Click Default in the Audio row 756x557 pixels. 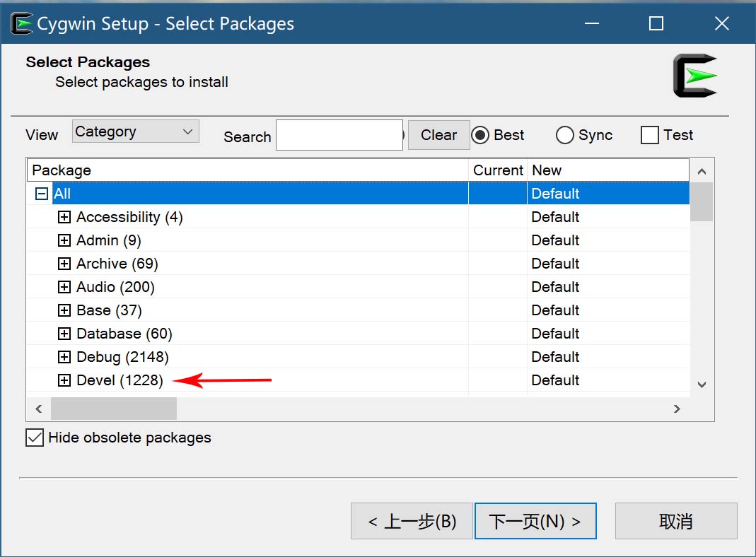click(x=555, y=287)
